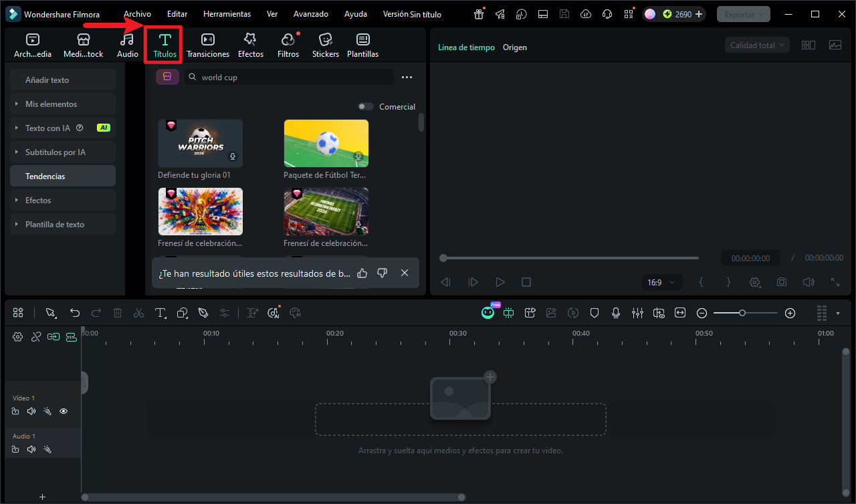Click the voiceover microphone icon

(x=616, y=313)
